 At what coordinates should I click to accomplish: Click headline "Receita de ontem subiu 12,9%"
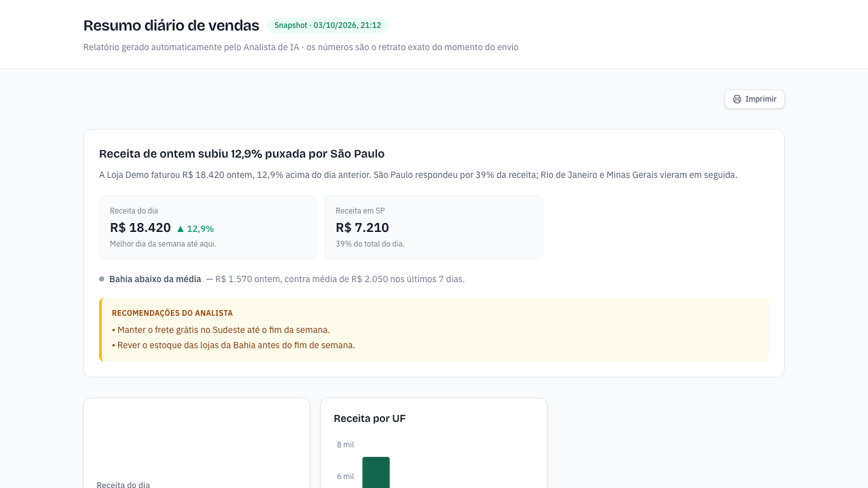pyautogui.click(x=241, y=154)
